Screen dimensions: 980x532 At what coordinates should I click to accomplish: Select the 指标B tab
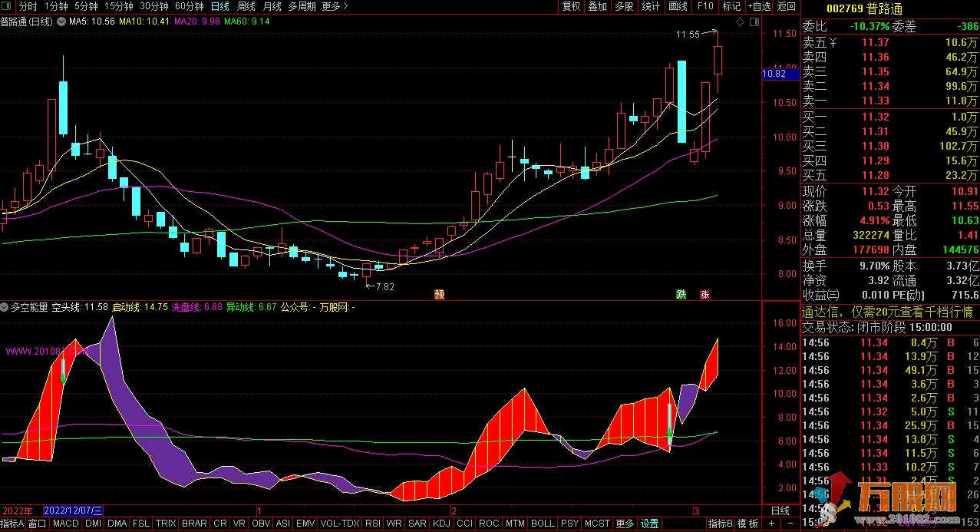(x=720, y=524)
